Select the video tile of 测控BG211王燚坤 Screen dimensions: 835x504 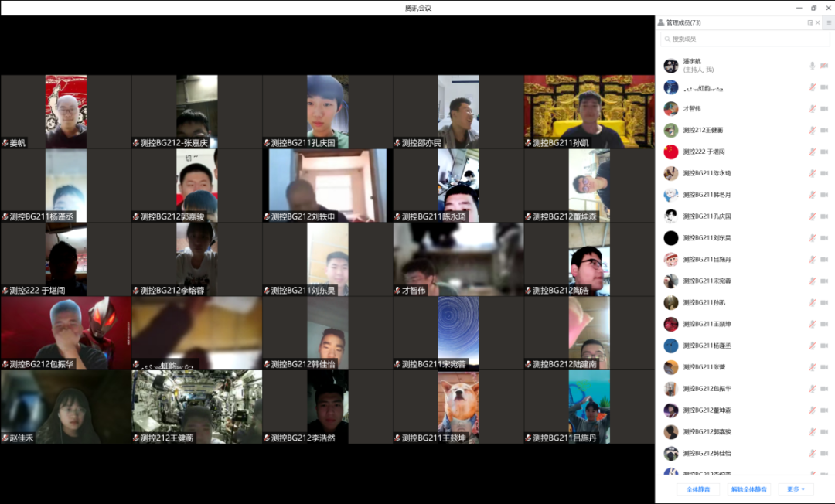click(458, 407)
